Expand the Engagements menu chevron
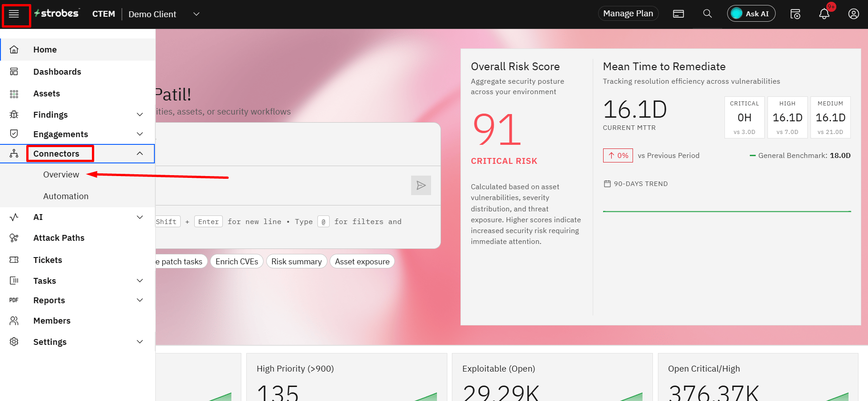Viewport: 868px width, 401px height. 140,134
